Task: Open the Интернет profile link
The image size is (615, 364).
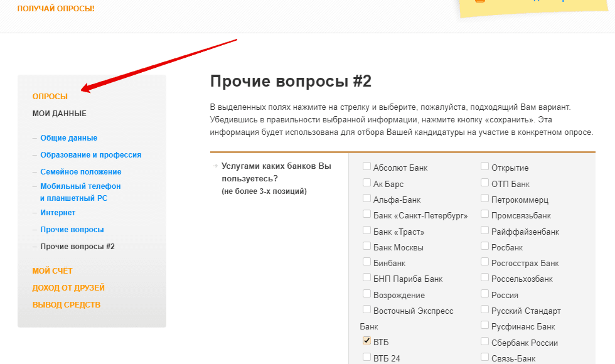Action: 58,213
